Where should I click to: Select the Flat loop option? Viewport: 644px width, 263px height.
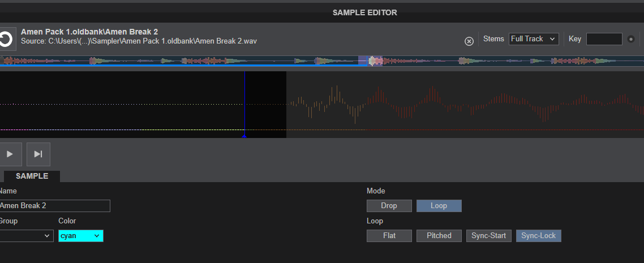coord(389,236)
